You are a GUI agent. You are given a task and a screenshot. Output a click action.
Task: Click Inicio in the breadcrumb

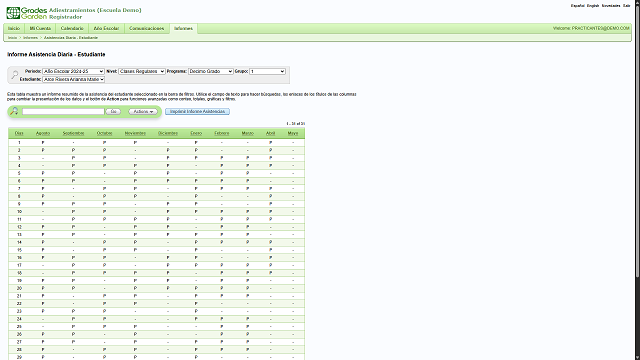12,38
